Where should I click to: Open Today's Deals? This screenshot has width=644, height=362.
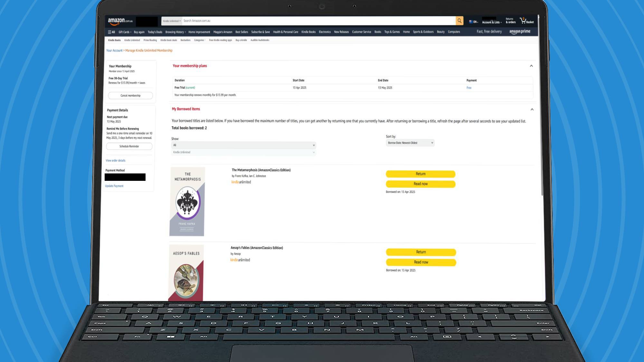pos(155,32)
